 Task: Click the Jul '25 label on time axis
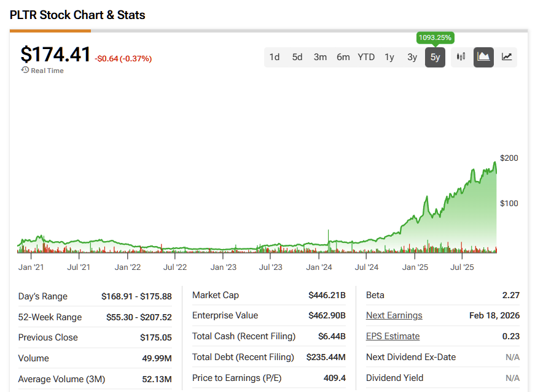[462, 267]
